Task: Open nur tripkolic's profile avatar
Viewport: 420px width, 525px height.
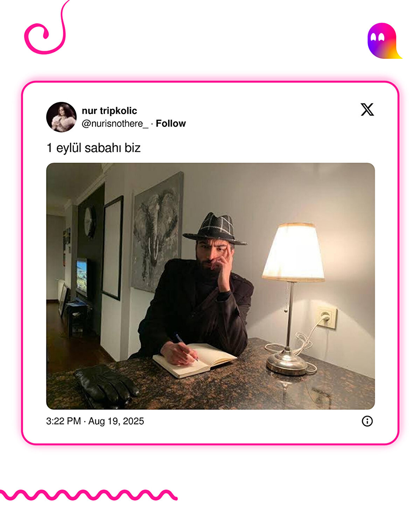Action: (61, 117)
